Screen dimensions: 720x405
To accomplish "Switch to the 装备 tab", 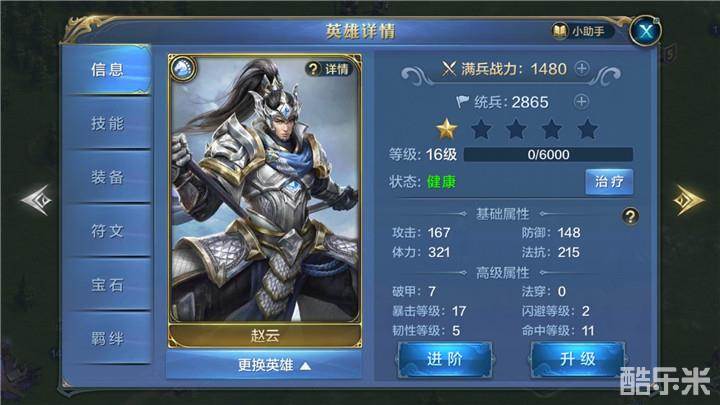I will coord(107,177).
